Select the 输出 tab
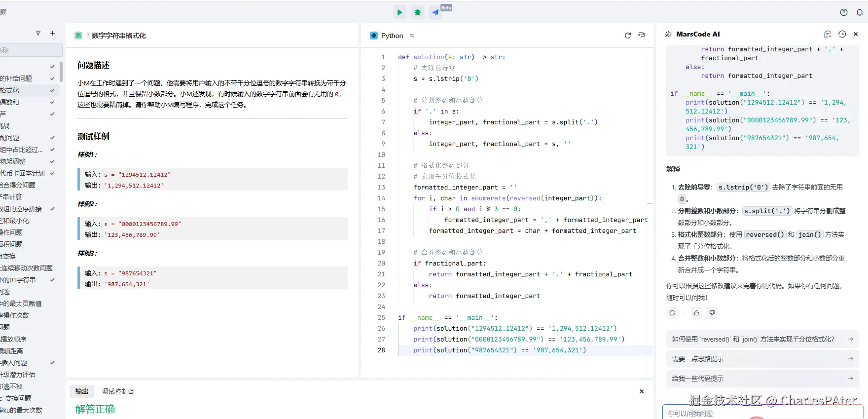 (82, 391)
